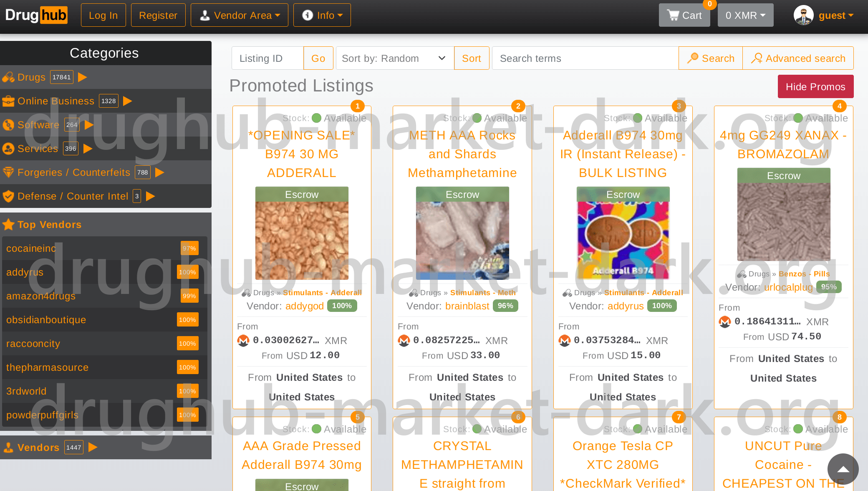Open the Online Business category link

pyautogui.click(x=56, y=101)
